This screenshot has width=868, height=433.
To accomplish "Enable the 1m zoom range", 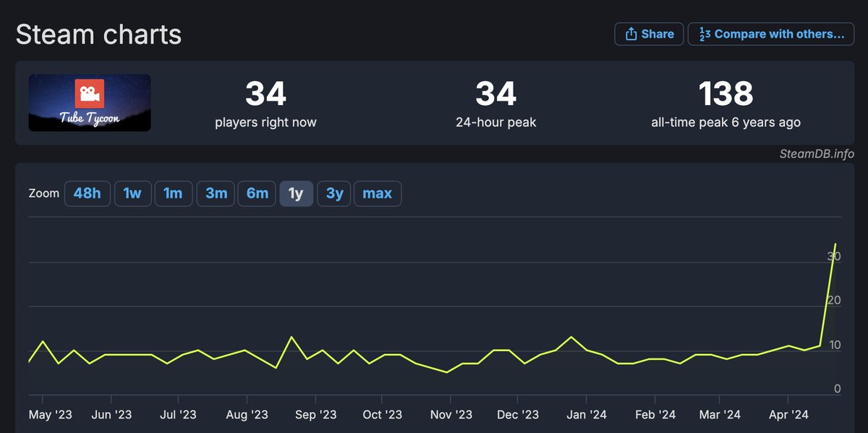I will (174, 193).
